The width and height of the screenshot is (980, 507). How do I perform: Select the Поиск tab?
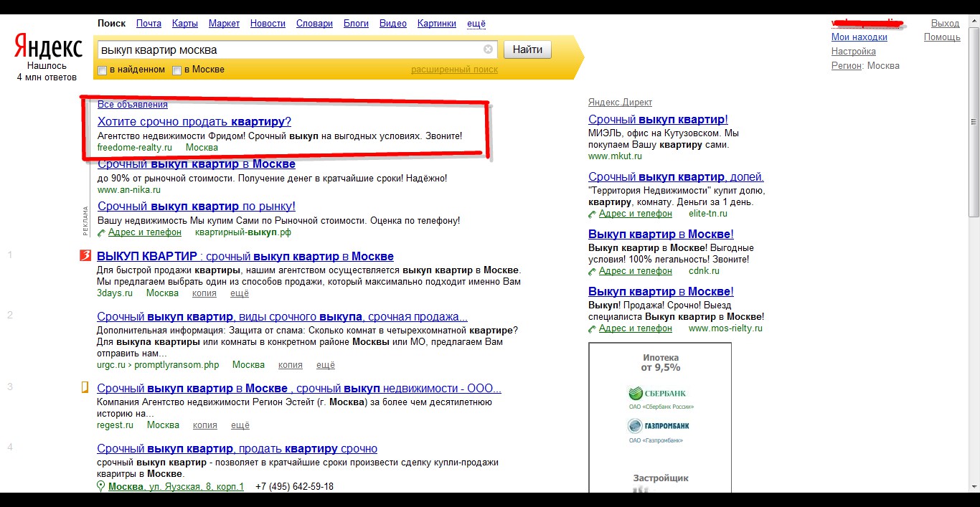111,24
